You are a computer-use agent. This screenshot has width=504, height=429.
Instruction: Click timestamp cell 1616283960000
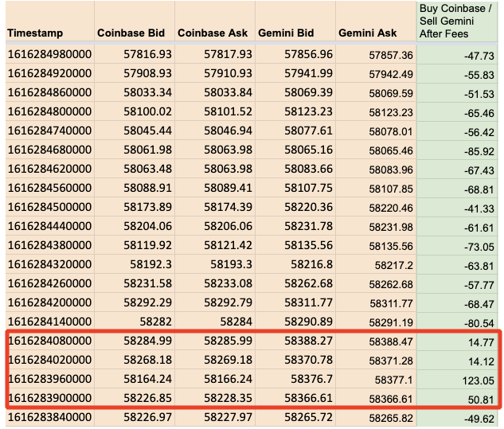(x=49, y=379)
